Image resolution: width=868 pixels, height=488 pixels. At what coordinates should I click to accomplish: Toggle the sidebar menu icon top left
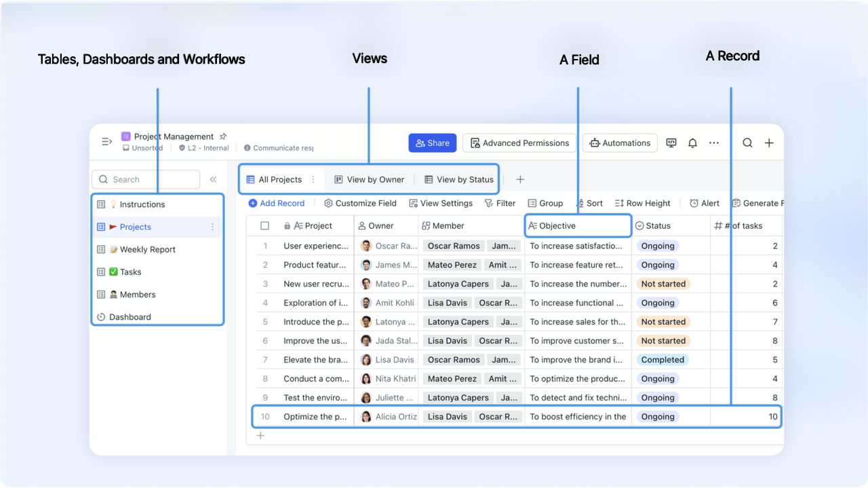(106, 142)
